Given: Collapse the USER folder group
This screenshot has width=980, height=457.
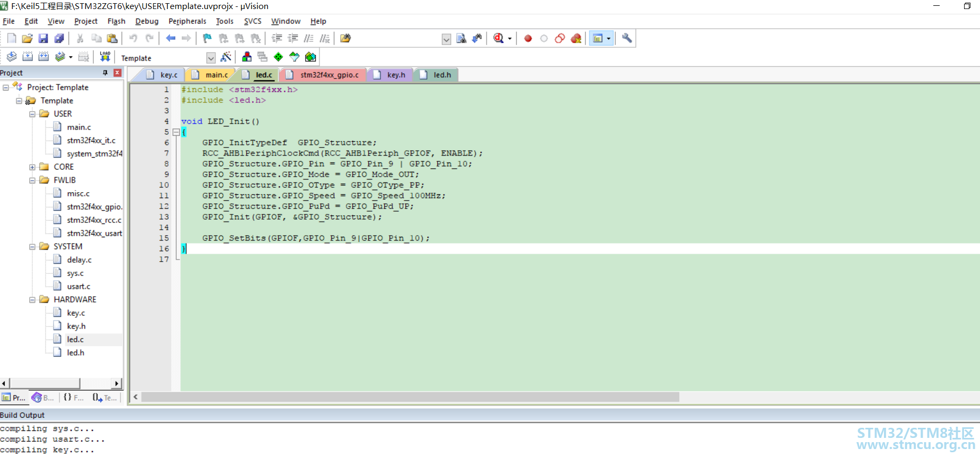Looking at the screenshot, I should 32,114.
